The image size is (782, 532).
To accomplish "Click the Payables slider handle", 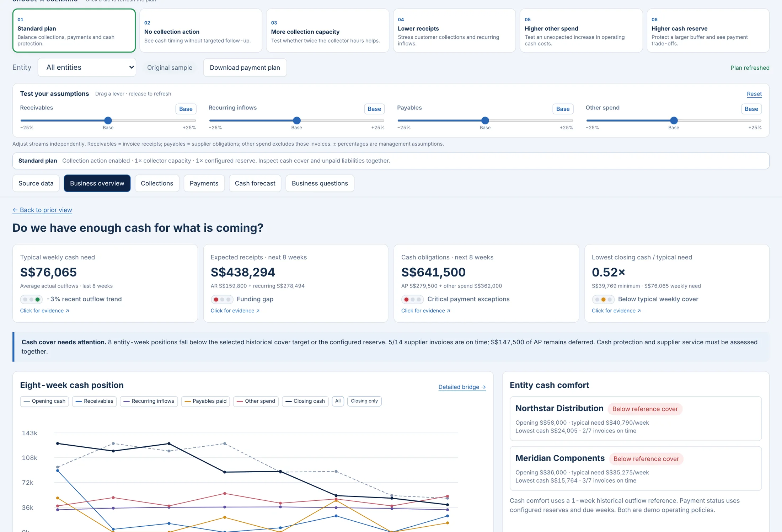I will pyautogui.click(x=485, y=120).
